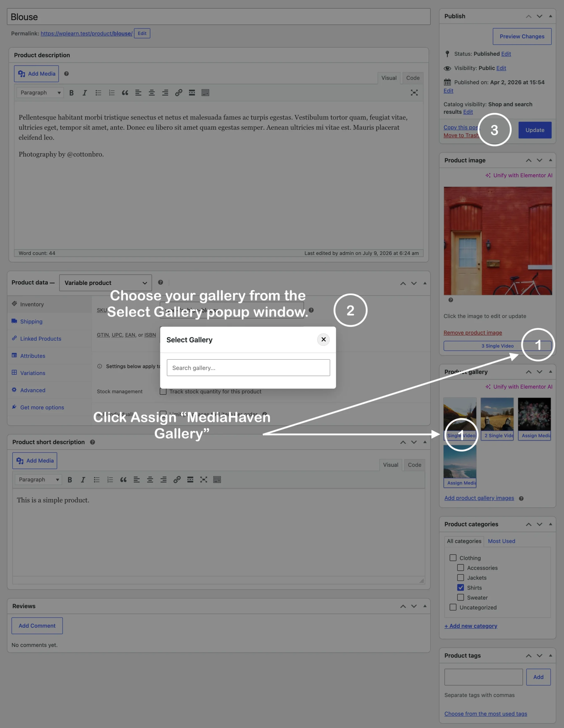Close the Select Gallery popup
Image resolution: width=564 pixels, height=728 pixels.
click(323, 339)
